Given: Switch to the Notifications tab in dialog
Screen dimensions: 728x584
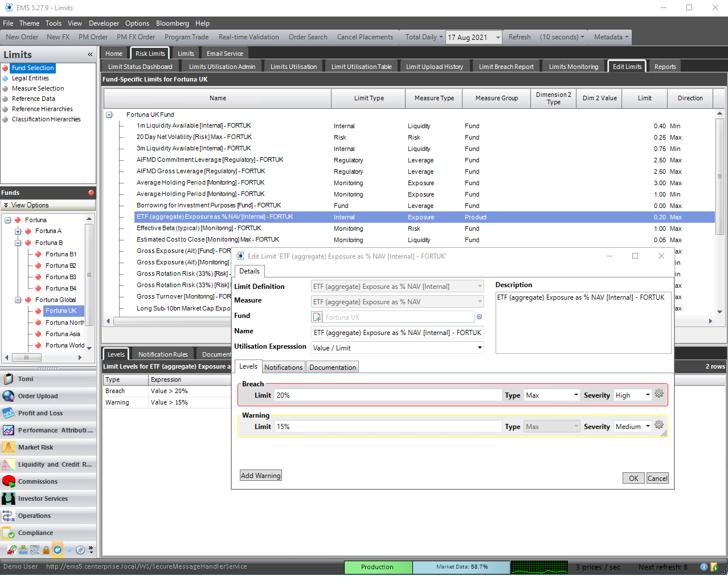Looking at the screenshot, I should click(283, 367).
